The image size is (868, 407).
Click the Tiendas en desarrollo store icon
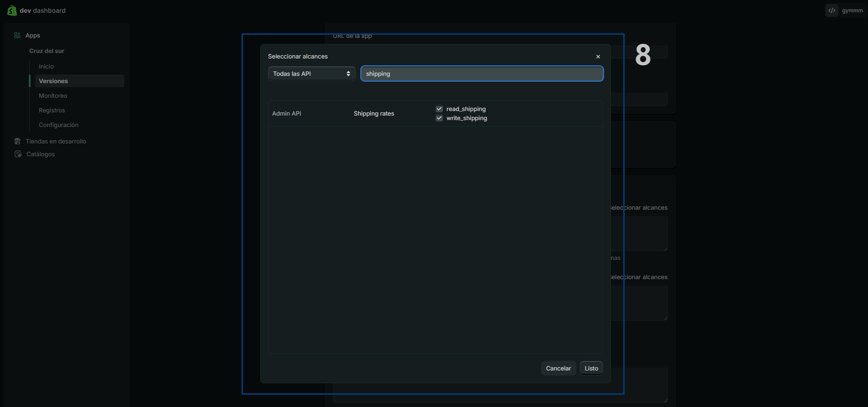[17, 142]
